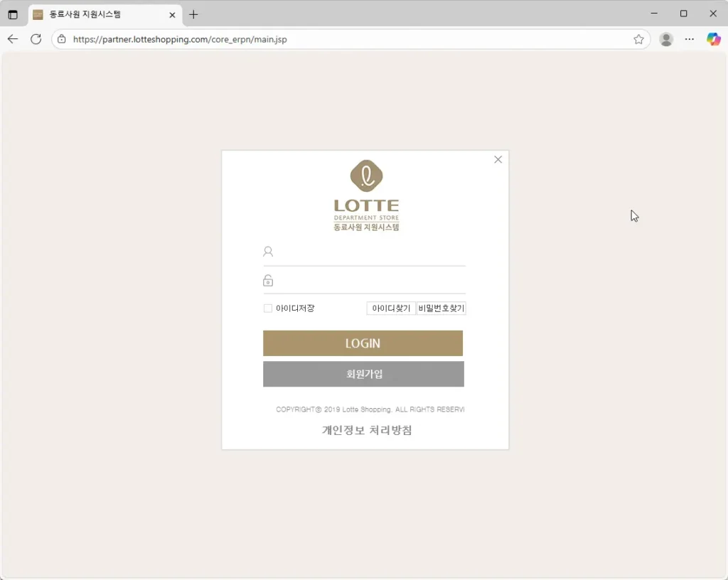The height and width of the screenshot is (580, 728).
Task: Launch Copilot from the toolbar icon
Action: pyautogui.click(x=713, y=39)
